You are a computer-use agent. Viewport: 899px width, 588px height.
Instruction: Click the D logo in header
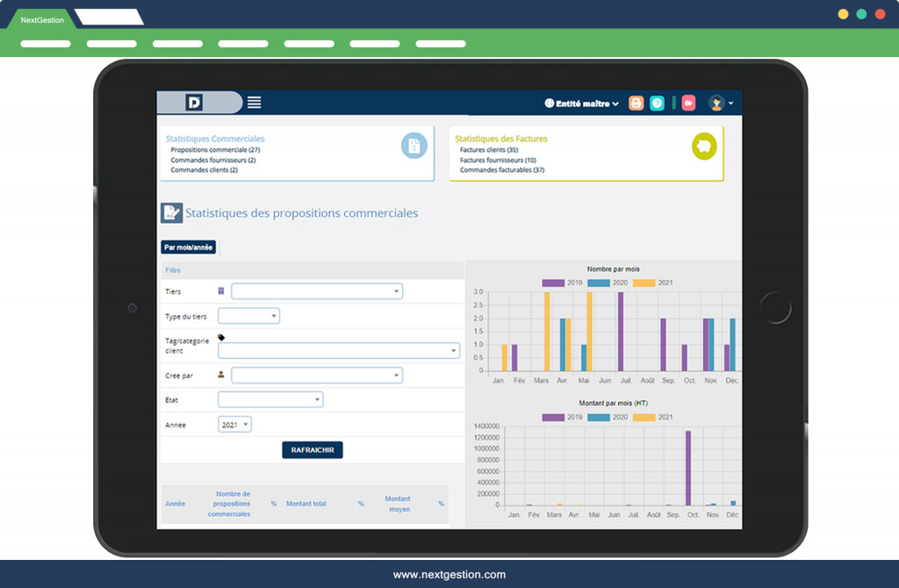tap(194, 103)
